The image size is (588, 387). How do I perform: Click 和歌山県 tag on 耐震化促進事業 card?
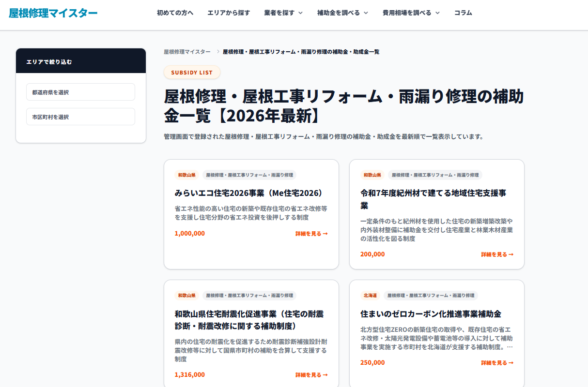pos(186,296)
